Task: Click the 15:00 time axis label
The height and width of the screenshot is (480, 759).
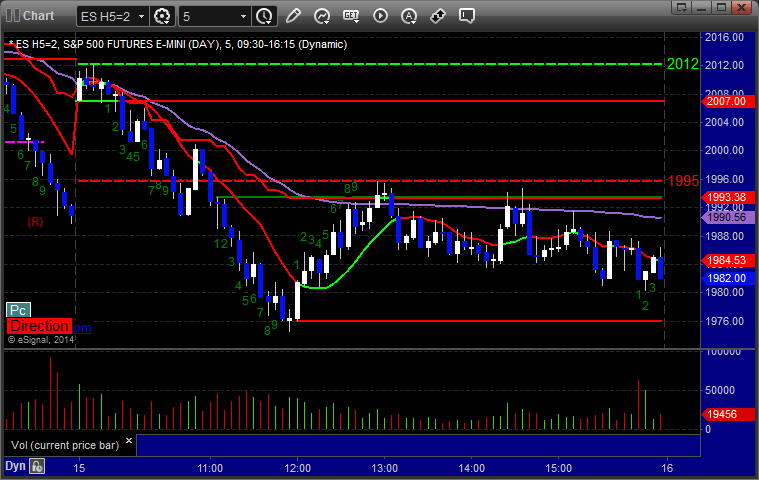Action: pyautogui.click(x=559, y=468)
